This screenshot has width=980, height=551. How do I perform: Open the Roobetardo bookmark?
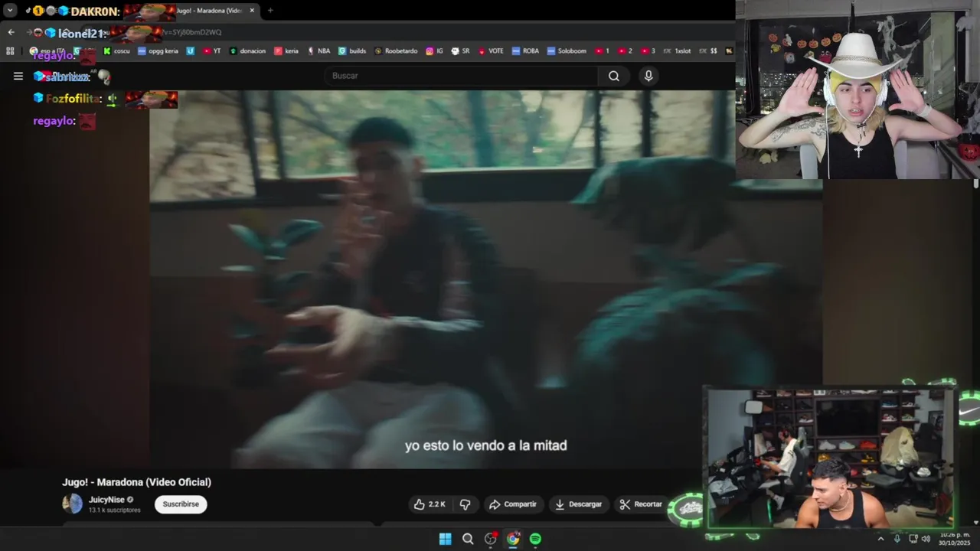click(396, 51)
